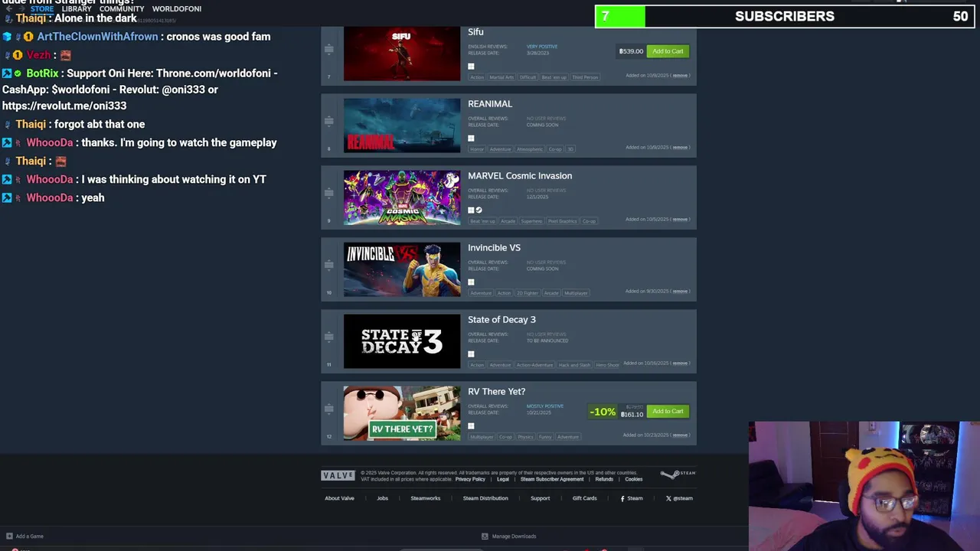Open the Invincible VS thumbnail
The height and width of the screenshot is (551, 980).
[402, 269]
